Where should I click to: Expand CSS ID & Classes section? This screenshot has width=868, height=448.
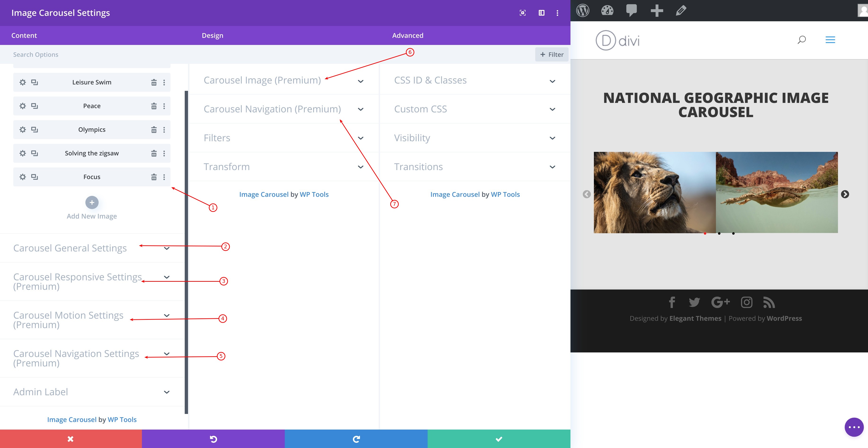point(475,80)
